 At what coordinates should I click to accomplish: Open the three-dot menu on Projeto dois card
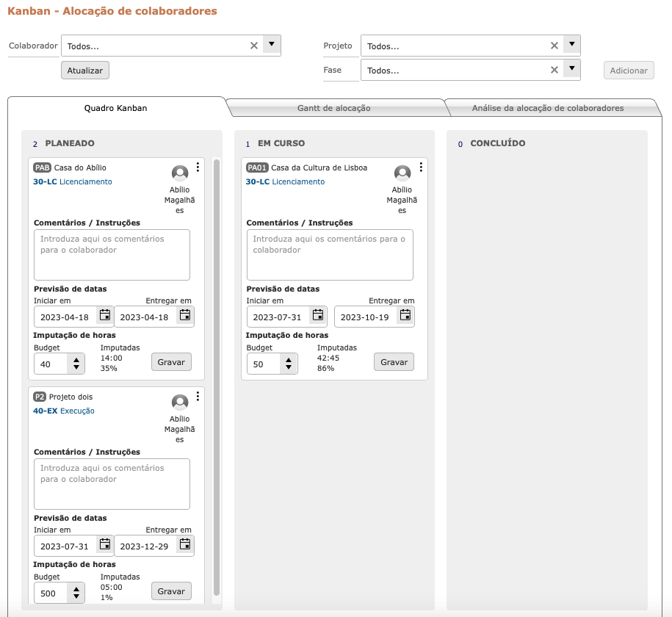[198, 395]
